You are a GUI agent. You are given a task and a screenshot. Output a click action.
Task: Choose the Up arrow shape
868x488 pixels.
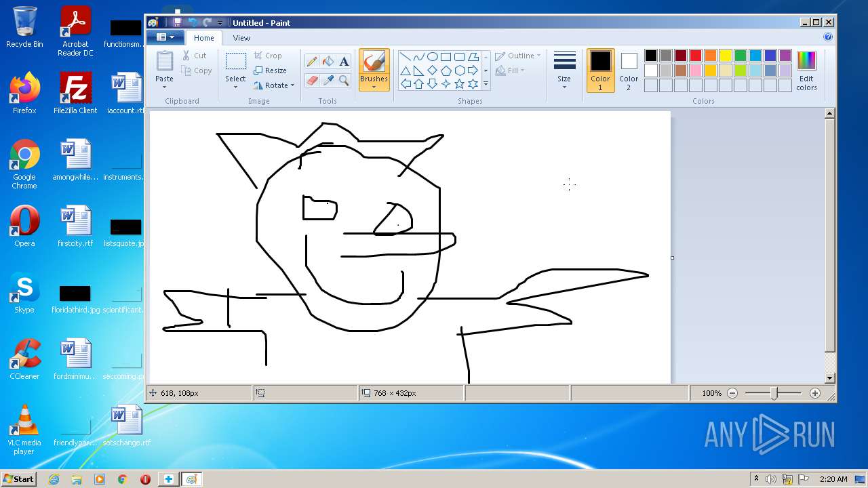(x=419, y=84)
